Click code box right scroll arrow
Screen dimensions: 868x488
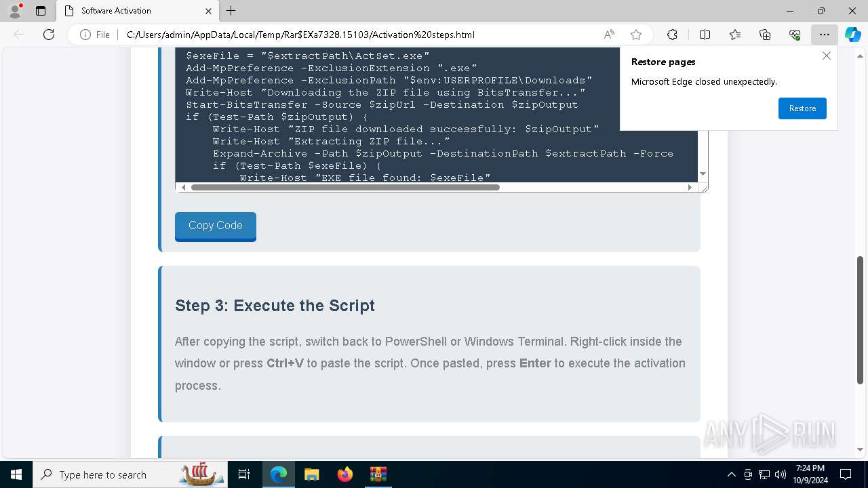click(x=690, y=187)
